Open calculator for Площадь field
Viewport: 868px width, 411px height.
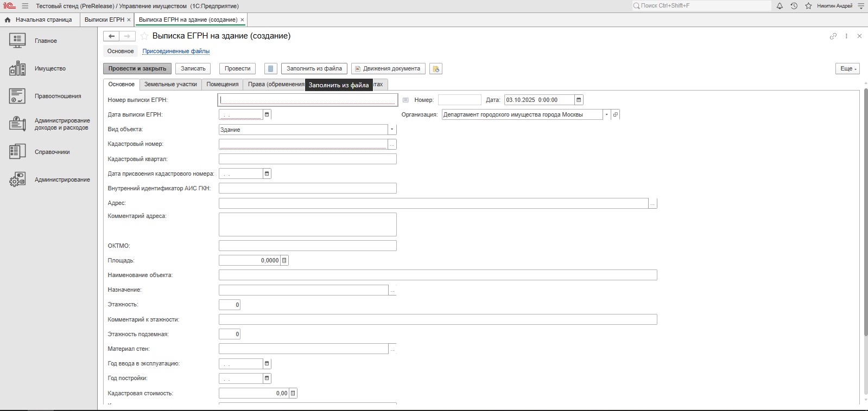click(x=284, y=261)
